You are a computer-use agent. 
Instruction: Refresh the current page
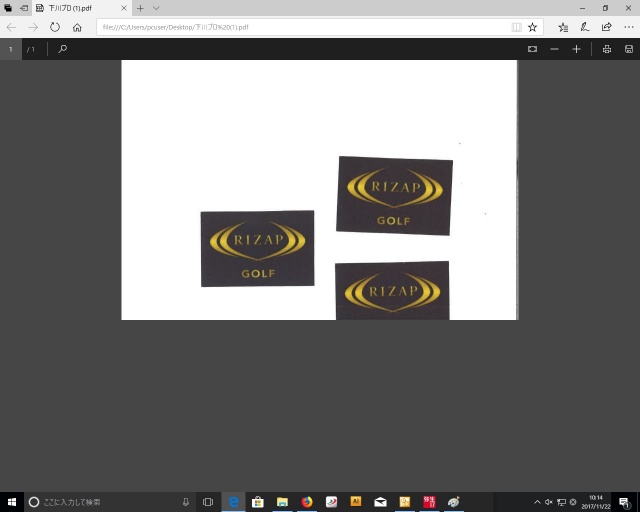click(x=55, y=27)
